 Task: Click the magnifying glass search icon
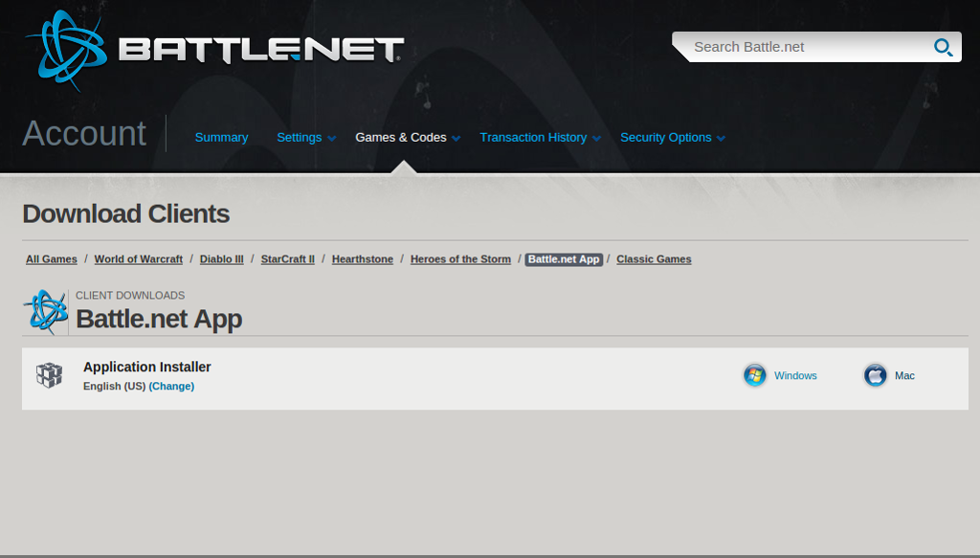(943, 47)
